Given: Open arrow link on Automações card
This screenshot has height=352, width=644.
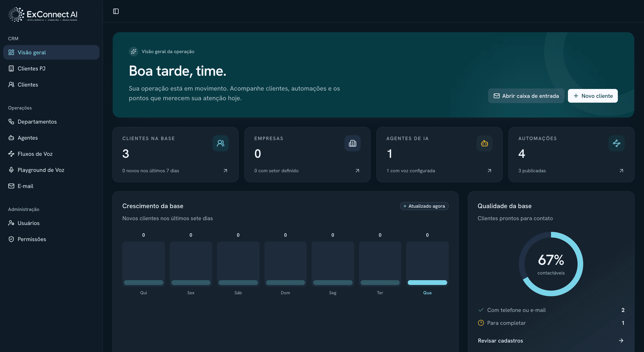Looking at the screenshot, I should tap(621, 171).
